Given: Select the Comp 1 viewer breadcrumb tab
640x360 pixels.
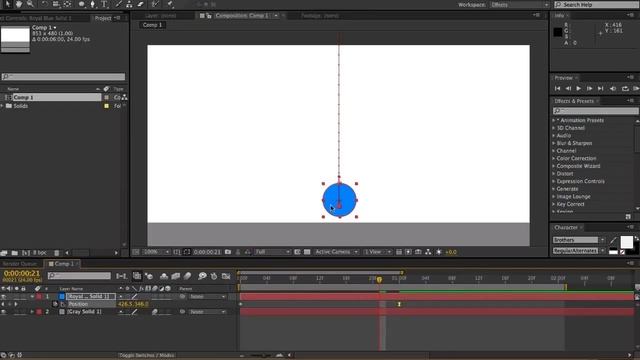Looking at the screenshot, I should (152, 25).
